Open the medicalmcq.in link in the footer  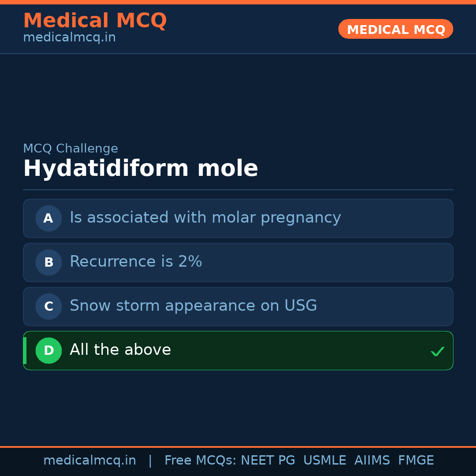pos(89,461)
